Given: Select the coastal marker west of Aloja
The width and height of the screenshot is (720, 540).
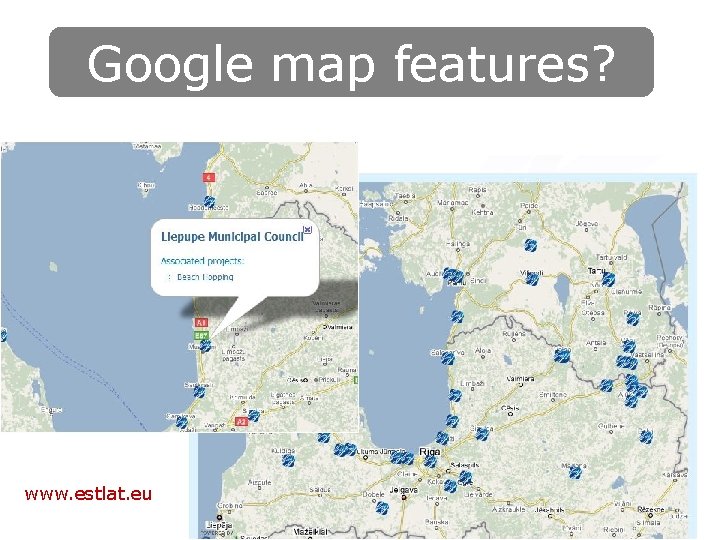Looking at the screenshot, I should [x=448, y=357].
